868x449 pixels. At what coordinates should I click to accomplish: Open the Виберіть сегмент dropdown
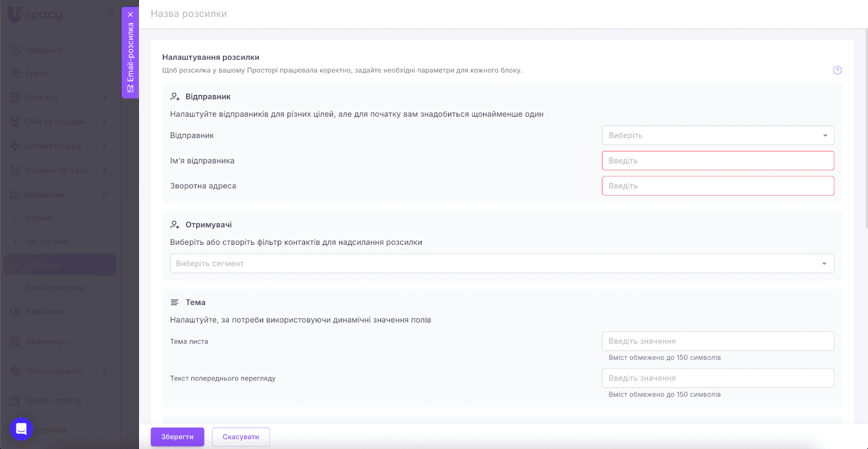[502, 263]
